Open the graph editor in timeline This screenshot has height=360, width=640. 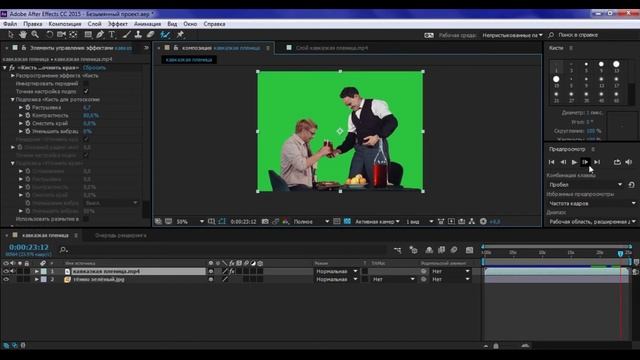pos(469,250)
